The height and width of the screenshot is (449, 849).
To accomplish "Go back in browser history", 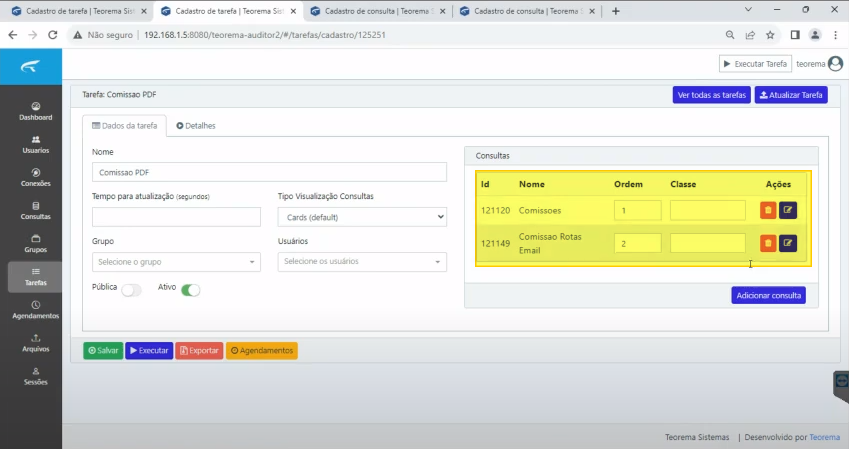I will pyautogui.click(x=13, y=35).
